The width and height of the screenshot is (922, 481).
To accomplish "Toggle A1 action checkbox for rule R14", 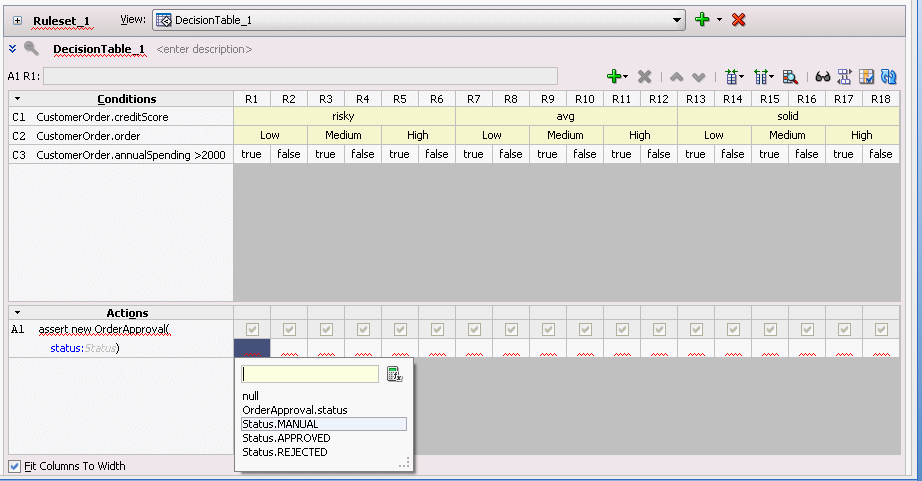I will pos(734,329).
